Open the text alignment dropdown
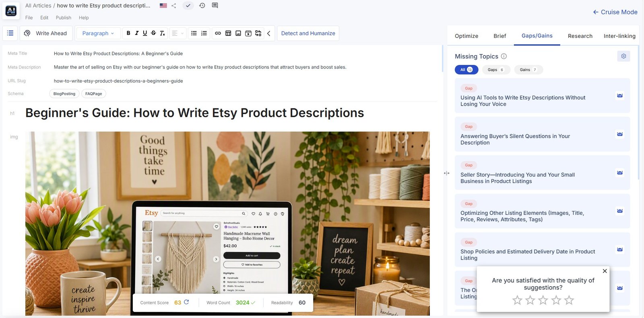644x318 pixels. [x=178, y=33]
